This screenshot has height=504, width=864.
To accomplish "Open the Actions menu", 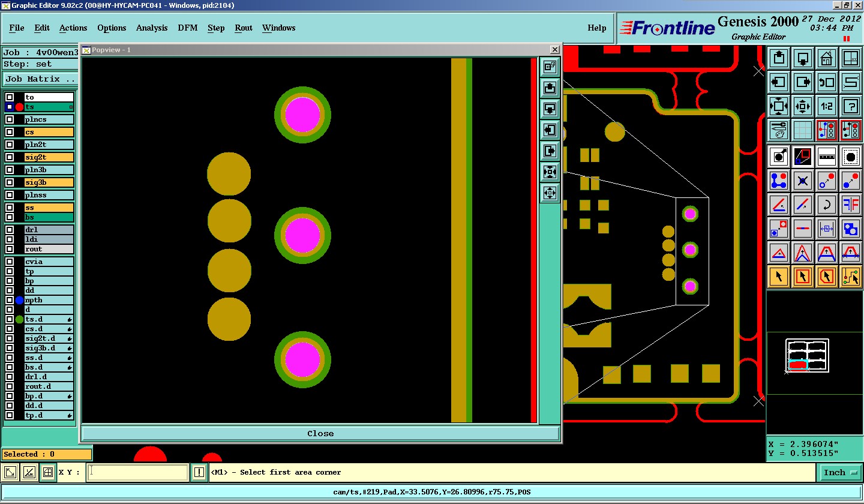I will (73, 28).
